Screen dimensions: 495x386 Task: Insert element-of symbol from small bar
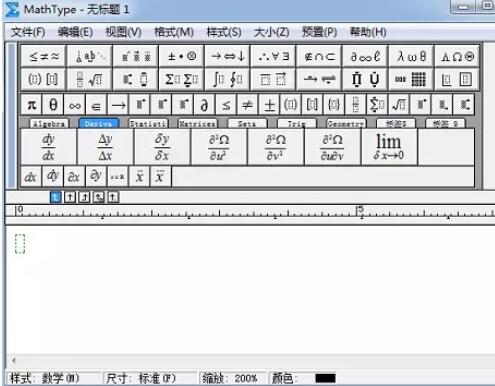pyautogui.click(x=96, y=105)
